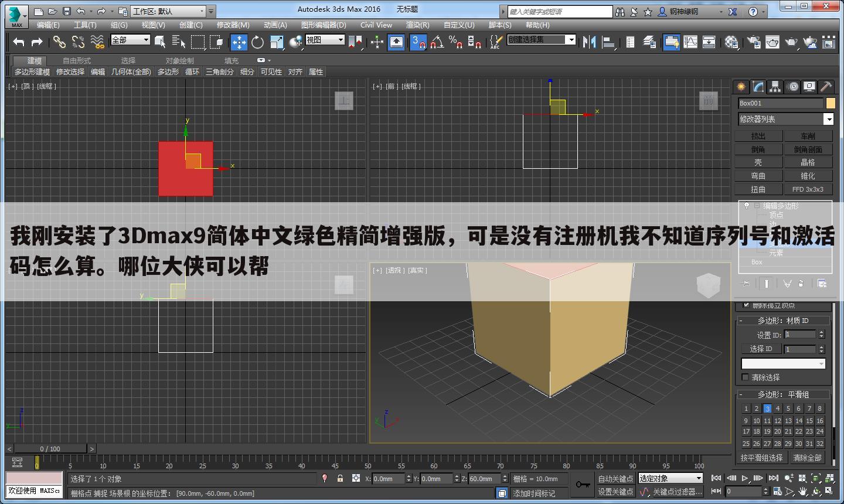This screenshot has width=844, height=504.
Task: Toggle delete isolated vertices checkbox
Action: [746, 305]
